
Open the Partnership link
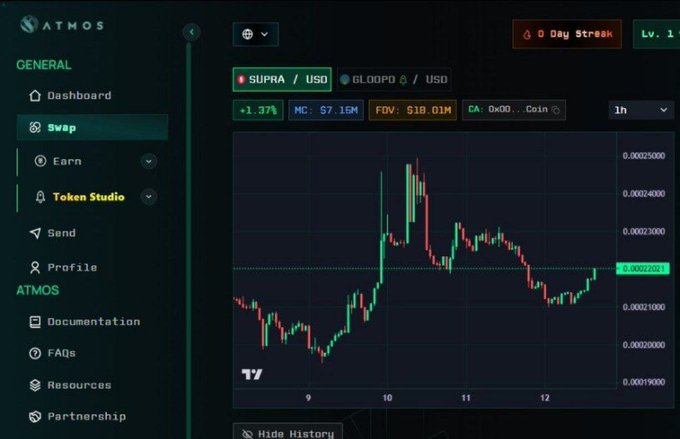click(x=86, y=416)
